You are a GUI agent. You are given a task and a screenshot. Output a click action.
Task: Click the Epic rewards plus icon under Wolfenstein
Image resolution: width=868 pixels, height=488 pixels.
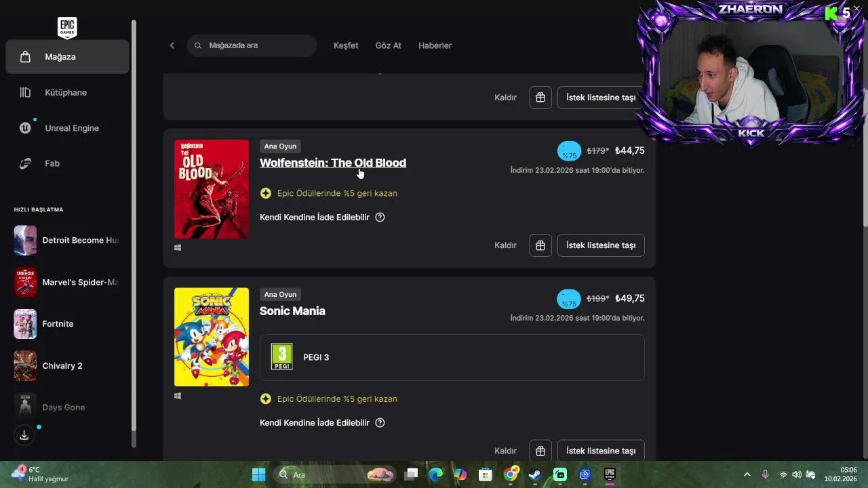click(x=265, y=193)
